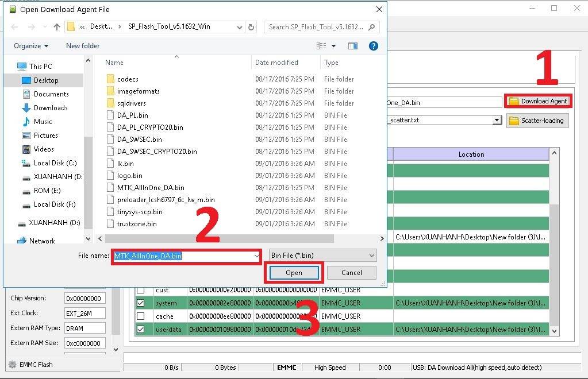Enable the cache partition checkbox
Viewport: 588px width, 379px height.
click(x=141, y=316)
